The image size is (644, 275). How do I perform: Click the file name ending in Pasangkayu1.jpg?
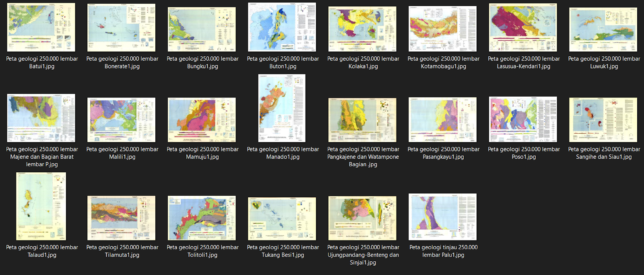click(444, 153)
